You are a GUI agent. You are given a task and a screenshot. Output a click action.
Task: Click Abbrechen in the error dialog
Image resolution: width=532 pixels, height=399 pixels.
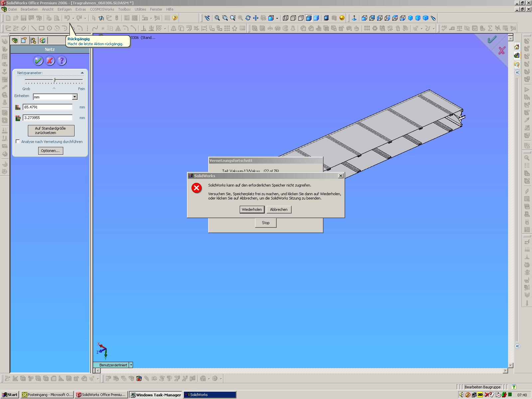(x=279, y=209)
